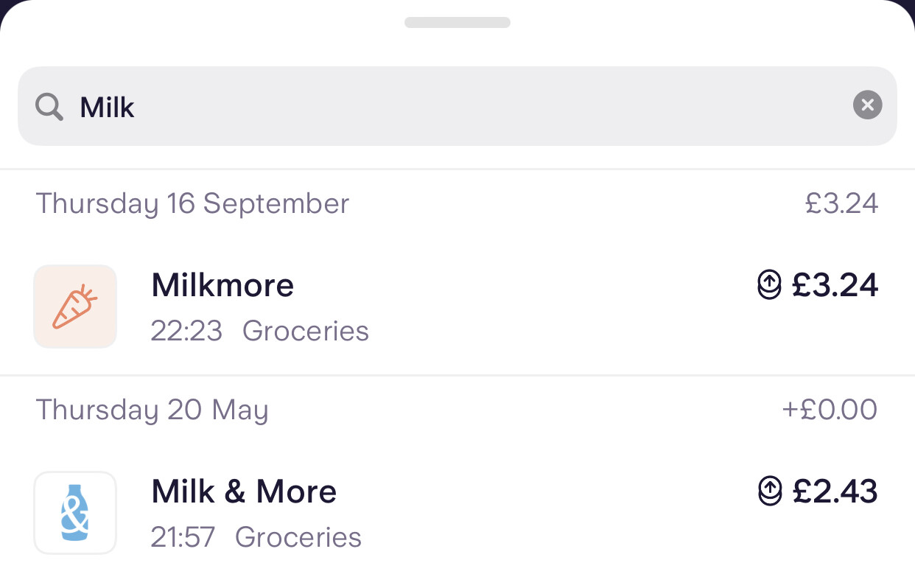Tap the Groceries label under Milk & More

coord(298,537)
